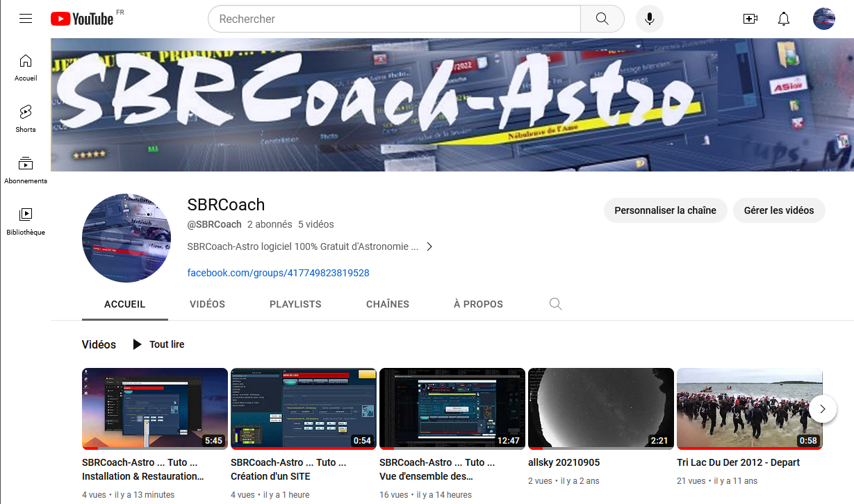Open the allsky 20210905 video thumbnail

tap(601, 409)
